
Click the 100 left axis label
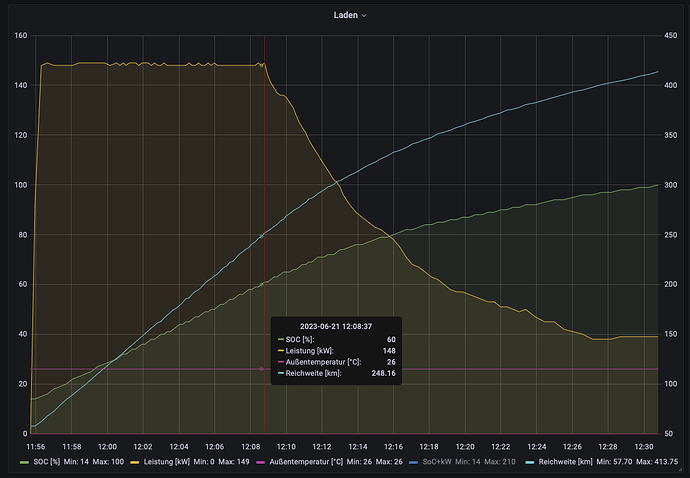pos(21,185)
